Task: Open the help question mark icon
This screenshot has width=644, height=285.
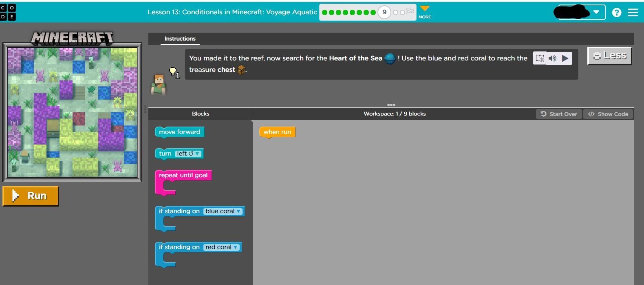Action: 617,13
